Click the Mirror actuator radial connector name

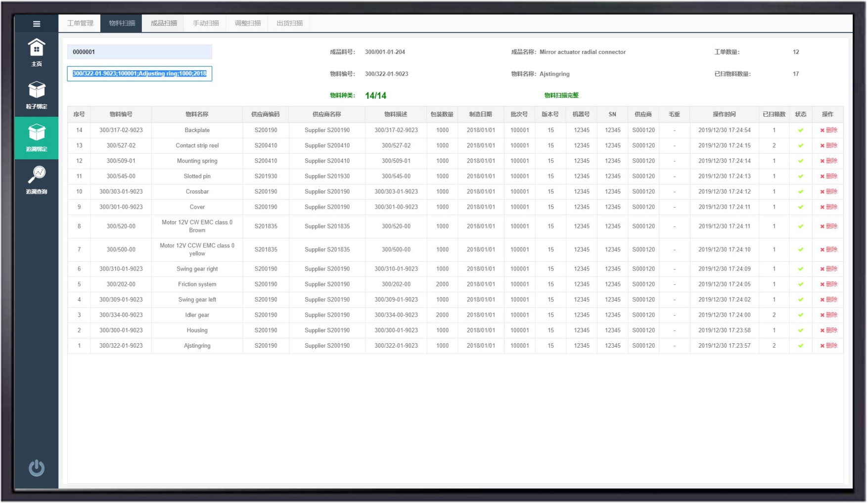[583, 52]
